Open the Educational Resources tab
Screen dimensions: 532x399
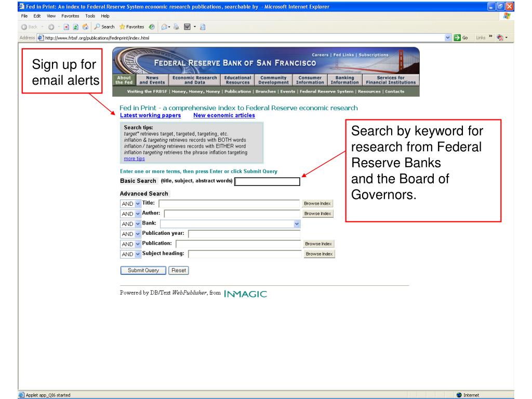click(x=238, y=80)
